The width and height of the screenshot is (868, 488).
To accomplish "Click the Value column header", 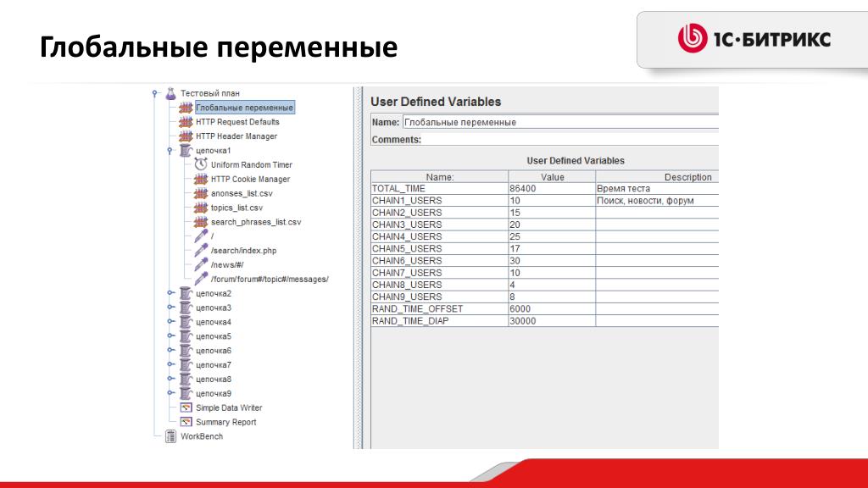I will [x=551, y=177].
